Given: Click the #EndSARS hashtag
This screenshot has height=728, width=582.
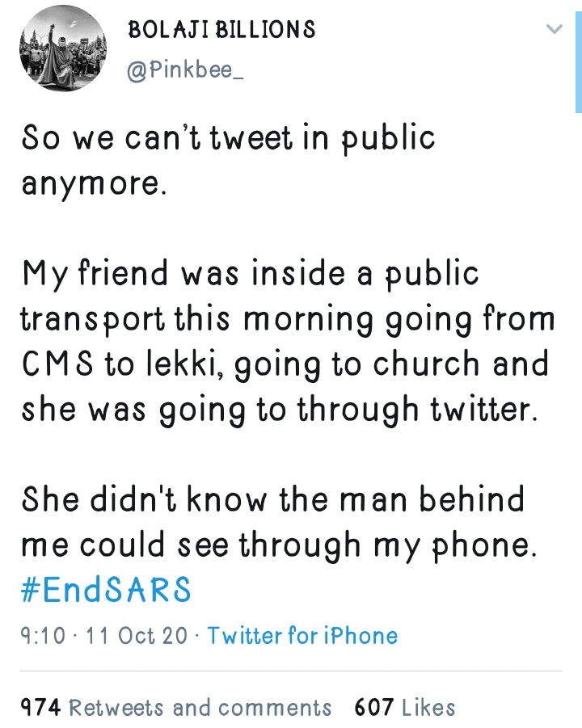Looking at the screenshot, I should (106, 589).
